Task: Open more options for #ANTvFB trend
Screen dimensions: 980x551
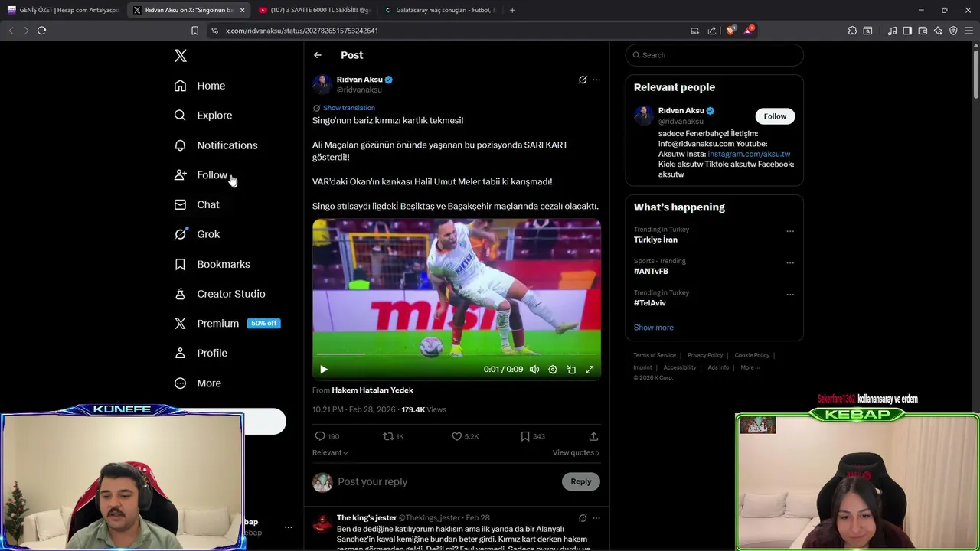Action: click(790, 262)
